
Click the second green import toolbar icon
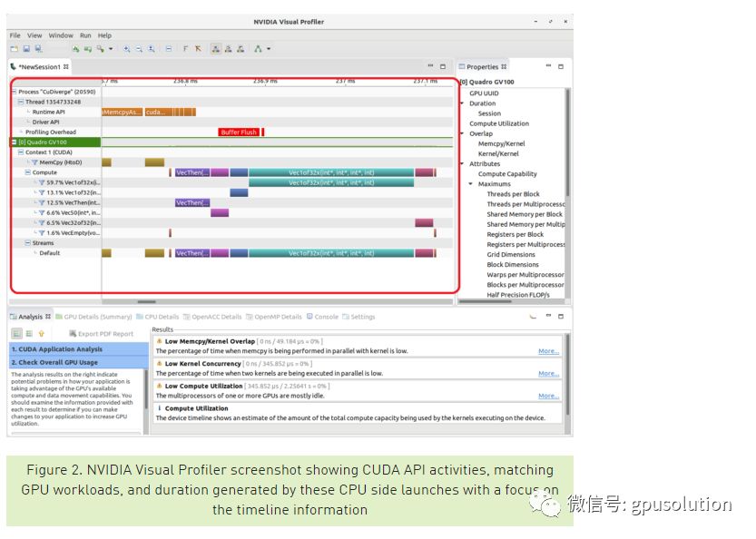coord(88,49)
